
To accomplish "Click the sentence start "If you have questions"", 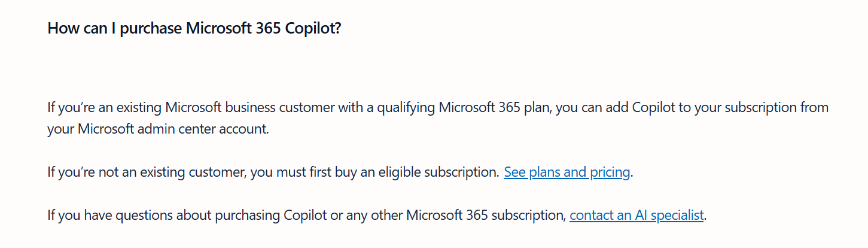I will click(x=110, y=215).
